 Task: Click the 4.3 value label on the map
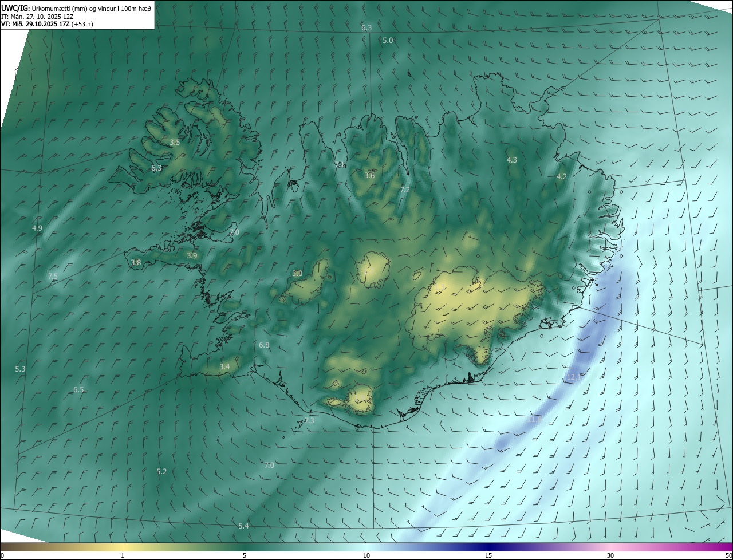click(x=512, y=160)
